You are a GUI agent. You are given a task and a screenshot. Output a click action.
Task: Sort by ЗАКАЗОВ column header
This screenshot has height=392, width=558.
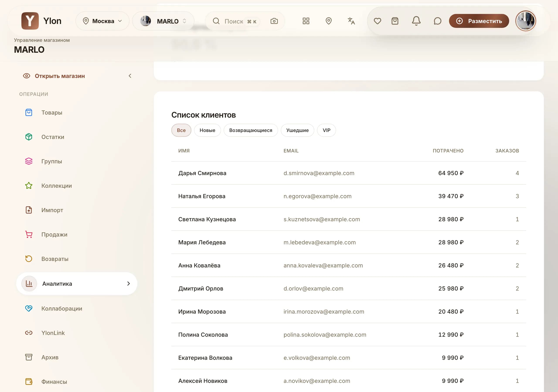(507, 150)
